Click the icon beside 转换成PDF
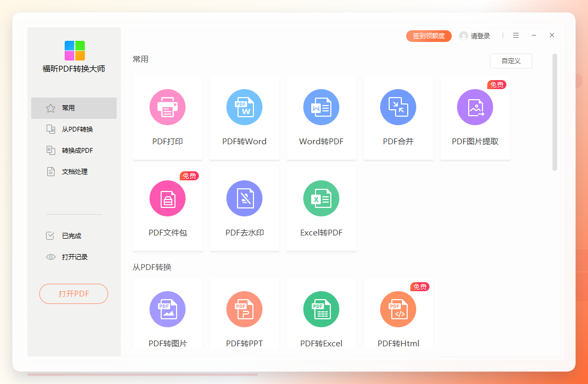Viewport: 588px width, 384px height. [50, 151]
